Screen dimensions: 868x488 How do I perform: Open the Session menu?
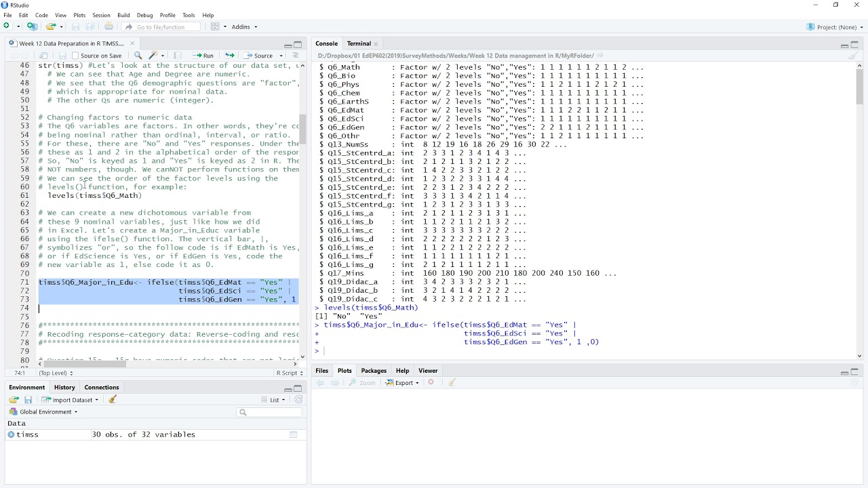(x=101, y=15)
